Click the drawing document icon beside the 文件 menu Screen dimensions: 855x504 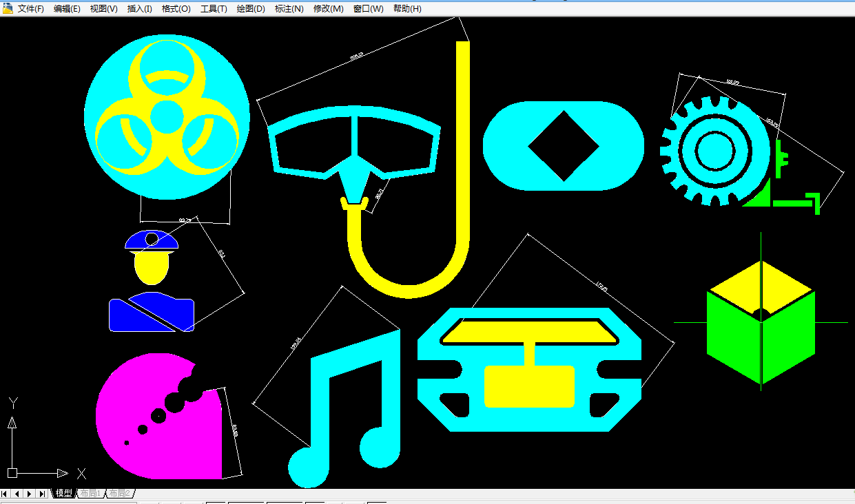coord(8,8)
